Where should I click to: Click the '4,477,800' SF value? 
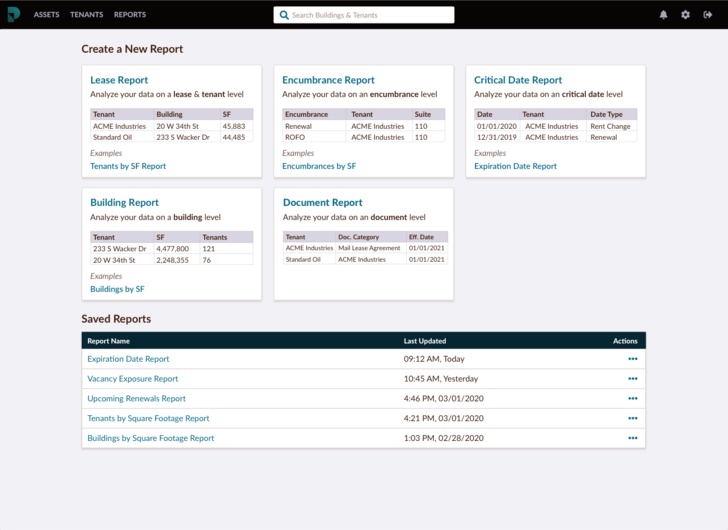(x=172, y=249)
